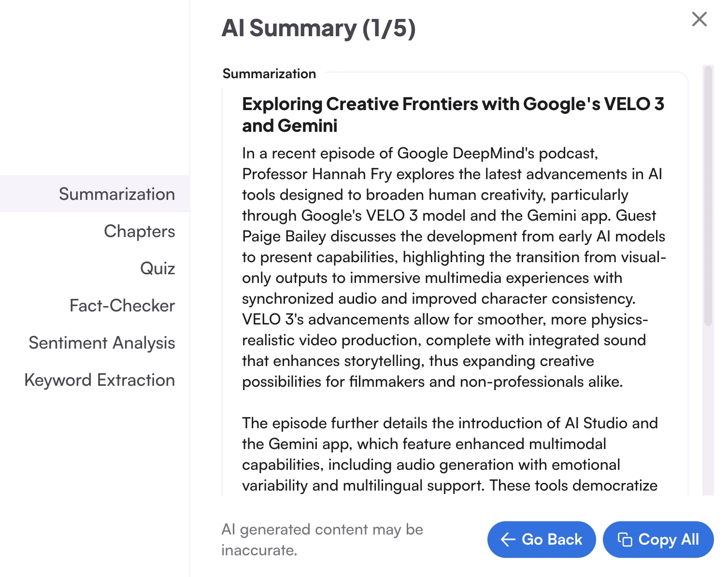Open the Fact-Checker section
The width and height of the screenshot is (728, 577).
[122, 306]
